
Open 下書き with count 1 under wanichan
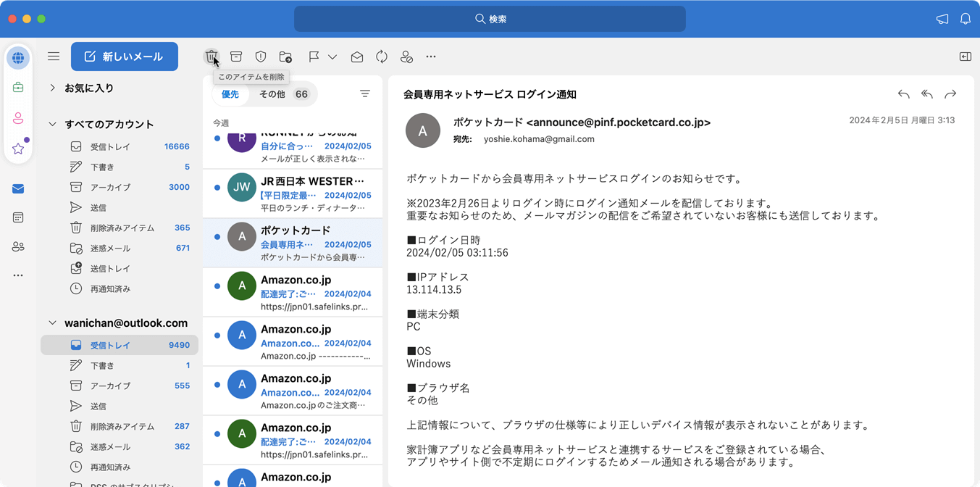click(x=120, y=365)
